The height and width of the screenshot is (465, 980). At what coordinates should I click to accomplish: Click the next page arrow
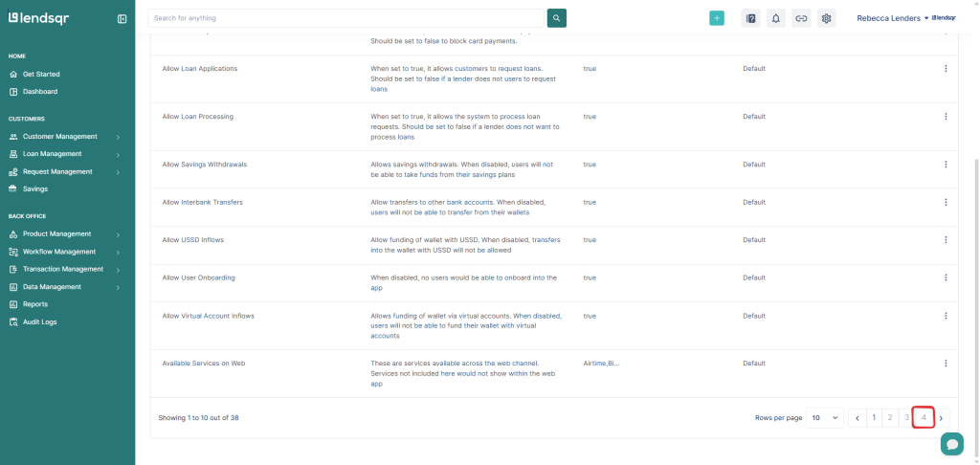942,418
